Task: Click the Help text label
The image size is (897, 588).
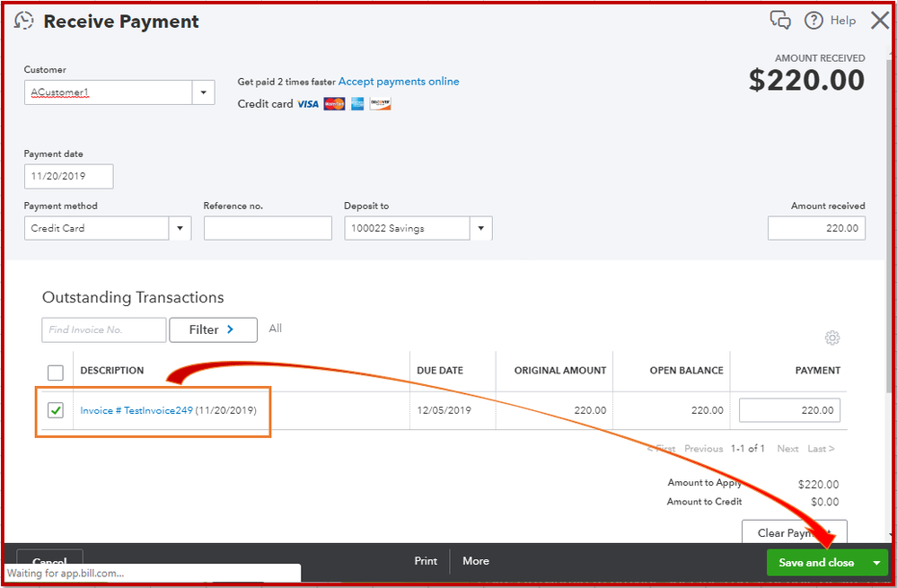Action: click(x=842, y=21)
